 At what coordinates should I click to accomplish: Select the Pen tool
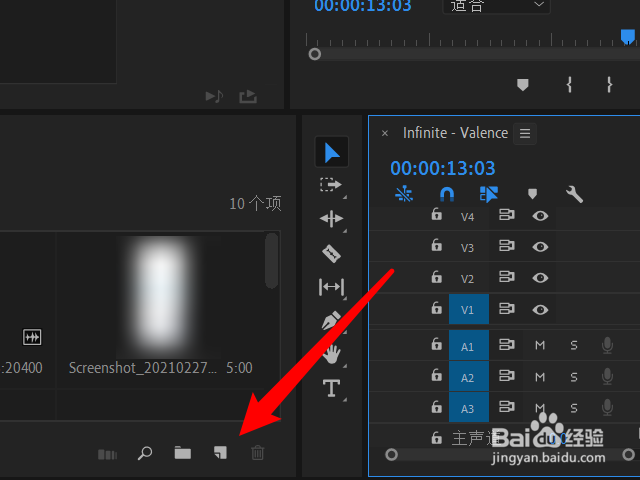(x=331, y=321)
